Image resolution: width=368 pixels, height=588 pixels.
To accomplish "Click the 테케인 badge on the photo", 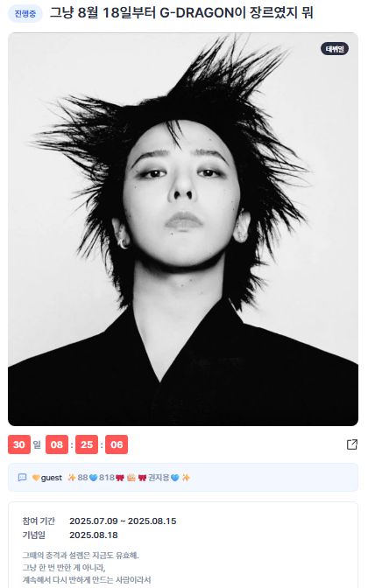I will pyautogui.click(x=334, y=49).
